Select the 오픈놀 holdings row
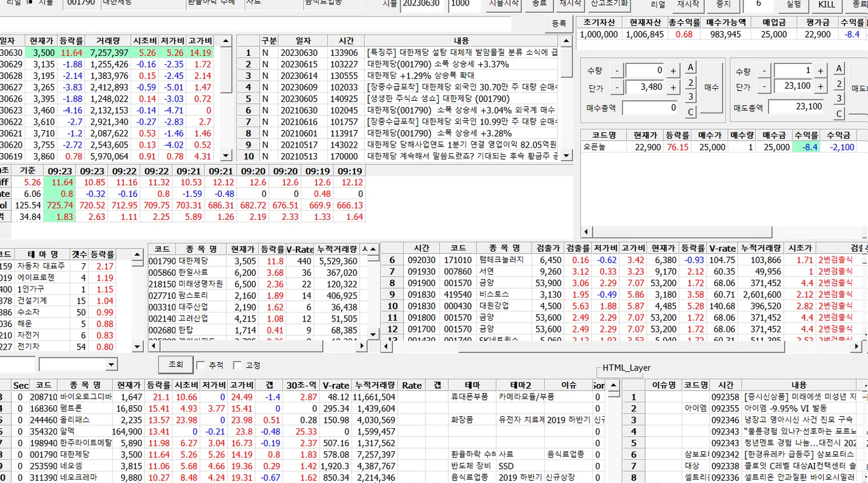The image size is (868, 483). pyautogui.click(x=724, y=147)
